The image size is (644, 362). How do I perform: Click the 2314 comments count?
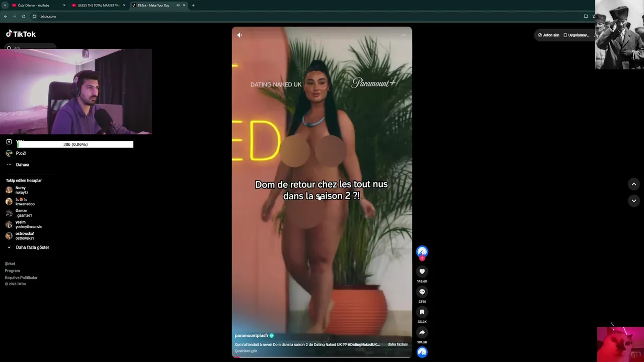point(422,302)
